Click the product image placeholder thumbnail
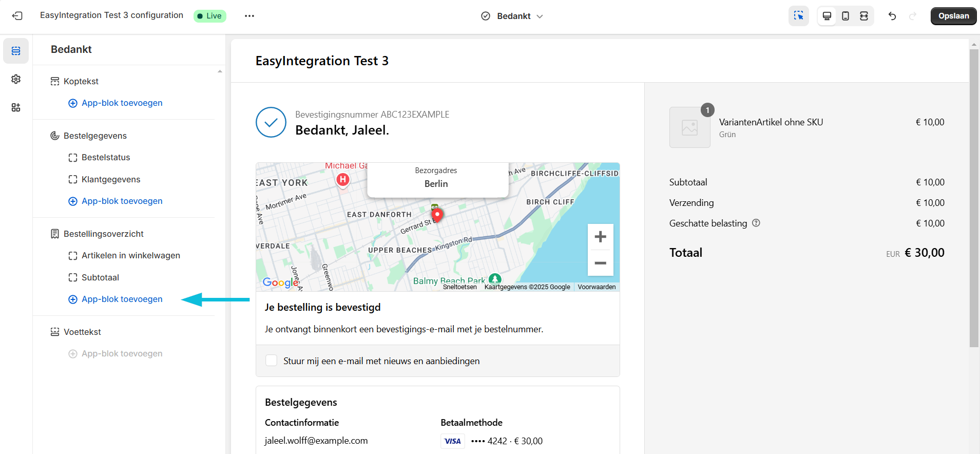Screen dimensions: 980x454 point(689,127)
